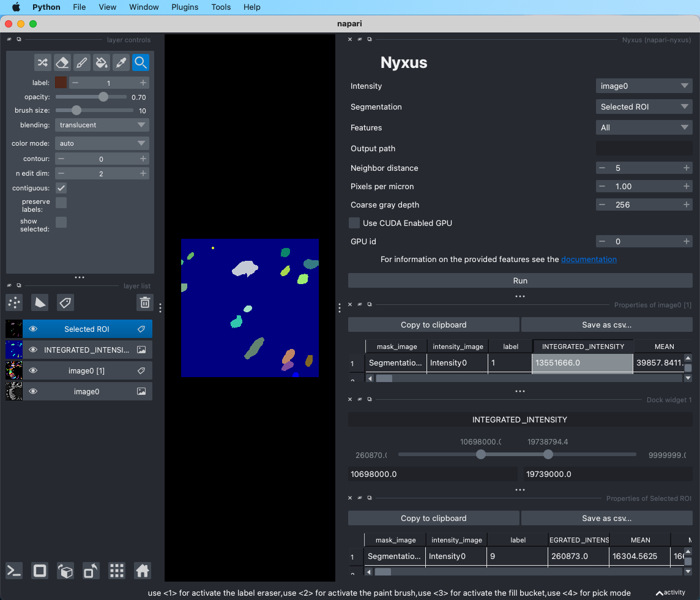Image resolution: width=700 pixels, height=600 pixels.
Task: Open the Nyxus documentation link
Action: [x=589, y=259]
